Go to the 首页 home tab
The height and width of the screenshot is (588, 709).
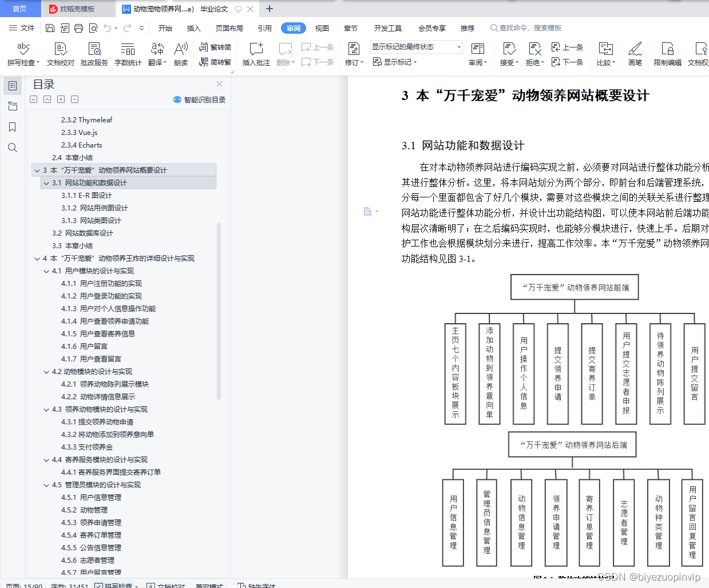coord(20,9)
